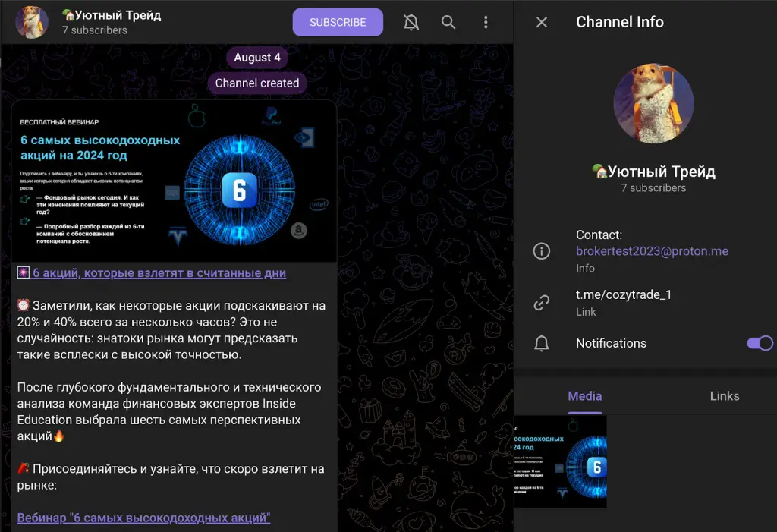This screenshot has width=777, height=532.
Task: Close the Channel Info panel
Action: click(542, 22)
